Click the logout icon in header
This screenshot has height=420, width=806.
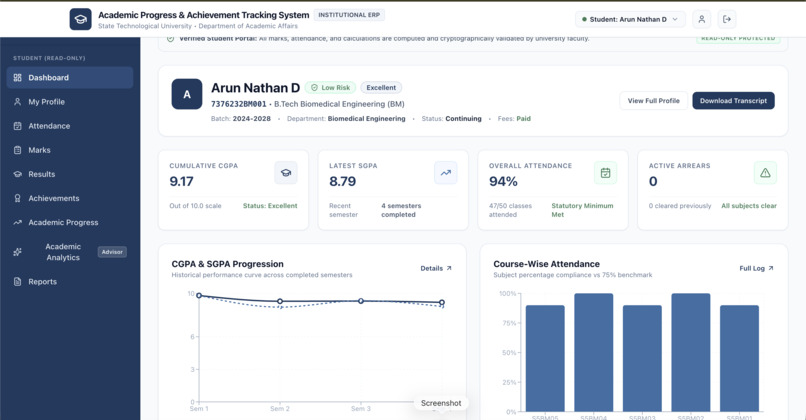[727, 19]
